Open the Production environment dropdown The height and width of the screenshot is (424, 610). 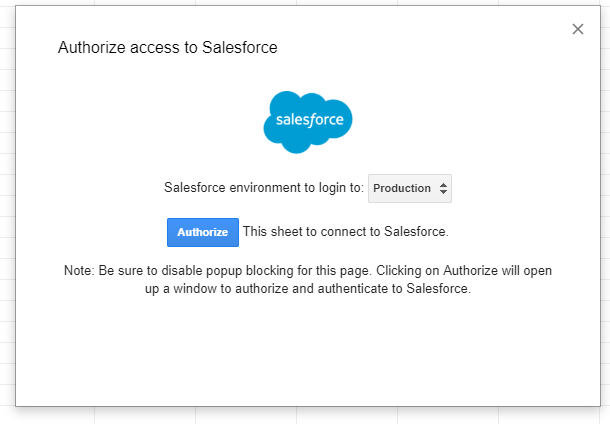coord(410,188)
